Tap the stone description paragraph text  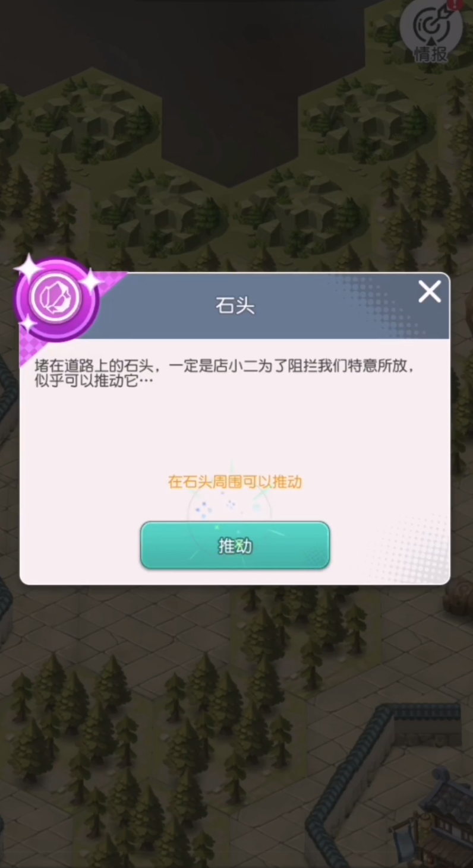click(225, 373)
